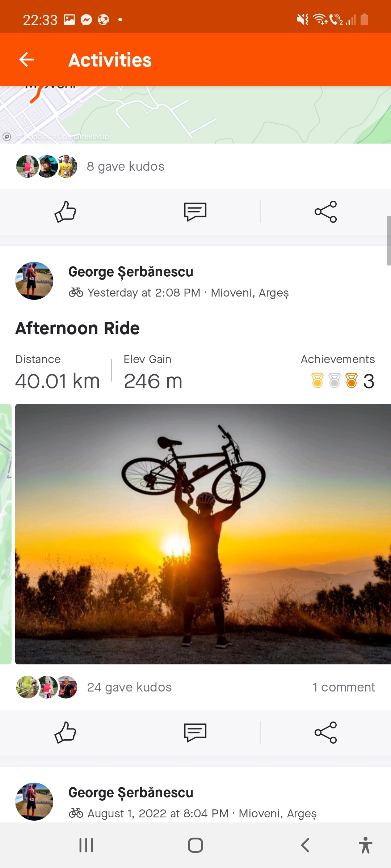Tap the Achievements medals icons
Viewport: 391px width, 868px height.
[x=334, y=381]
